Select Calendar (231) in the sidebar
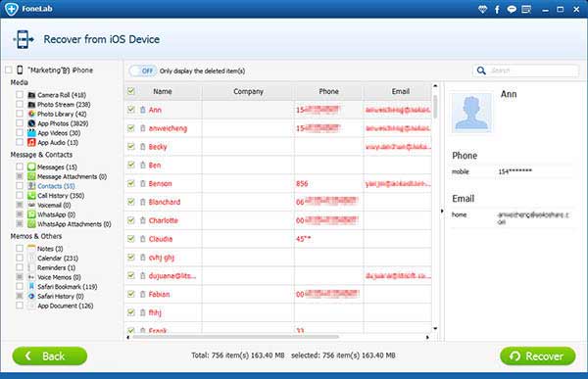Screen dimensions: 588x379 pos(58,258)
